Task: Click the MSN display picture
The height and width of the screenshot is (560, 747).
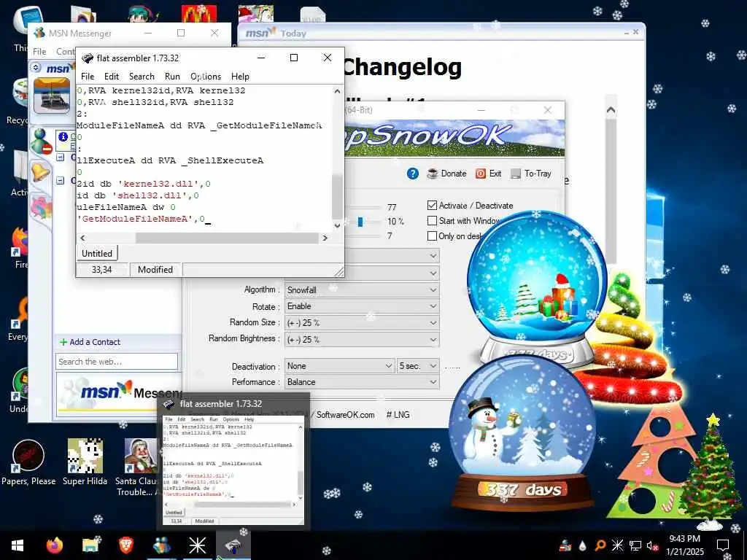Action: (x=52, y=96)
